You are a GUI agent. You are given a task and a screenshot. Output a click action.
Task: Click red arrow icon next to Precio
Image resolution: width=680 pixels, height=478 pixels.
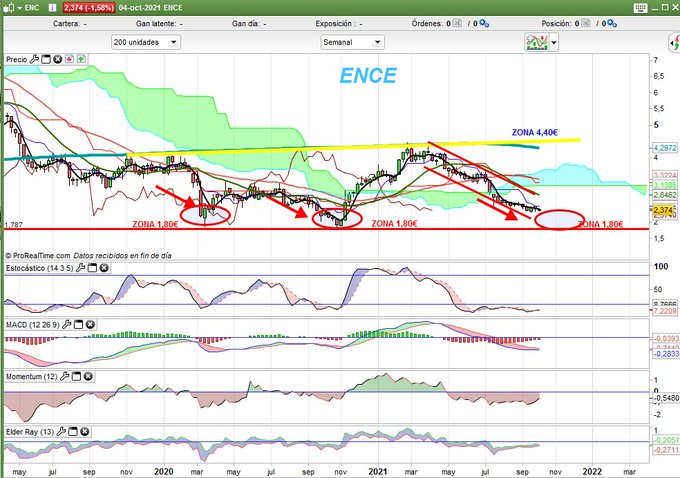coord(69,59)
